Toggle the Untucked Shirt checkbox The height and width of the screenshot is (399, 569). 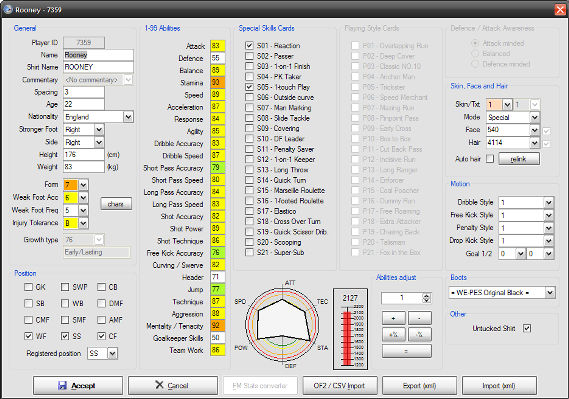click(527, 328)
